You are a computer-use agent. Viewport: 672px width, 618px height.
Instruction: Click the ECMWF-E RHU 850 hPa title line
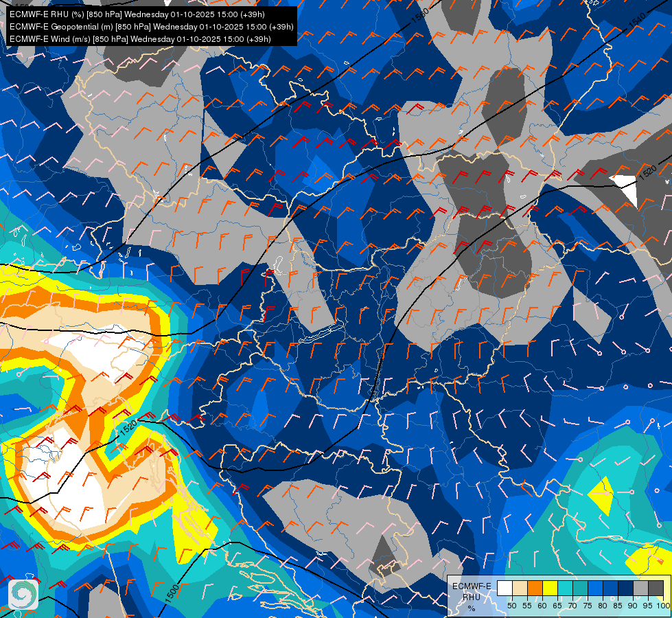pyautogui.click(x=137, y=14)
